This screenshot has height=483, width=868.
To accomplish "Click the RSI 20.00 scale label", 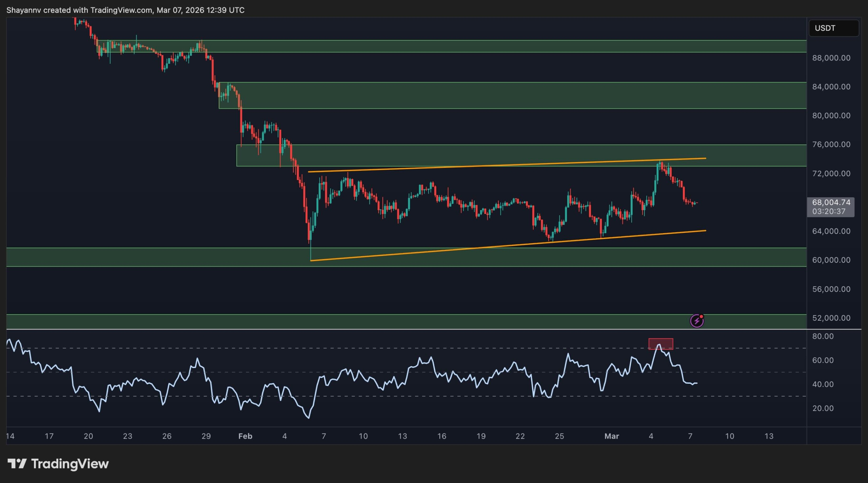I will [x=823, y=408].
